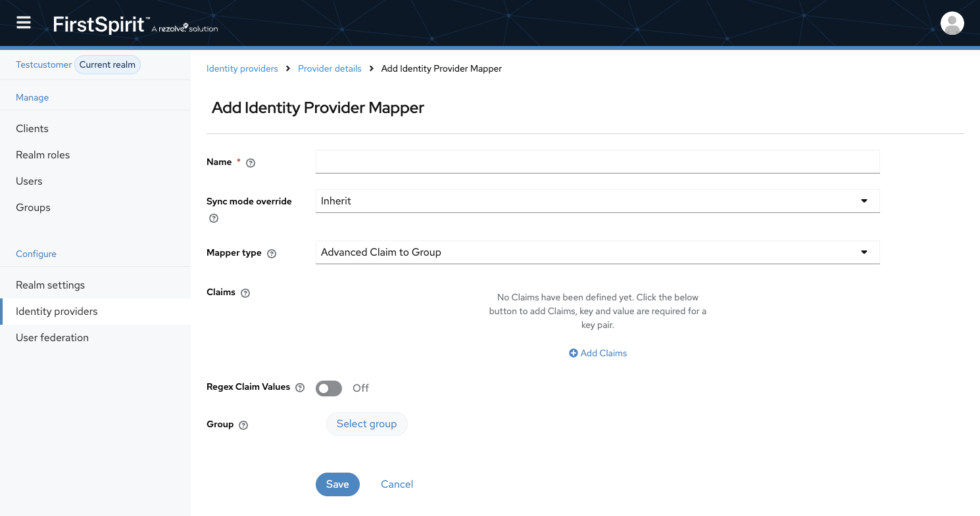
Task: Go to Users in the sidebar
Action: point(95,181)
